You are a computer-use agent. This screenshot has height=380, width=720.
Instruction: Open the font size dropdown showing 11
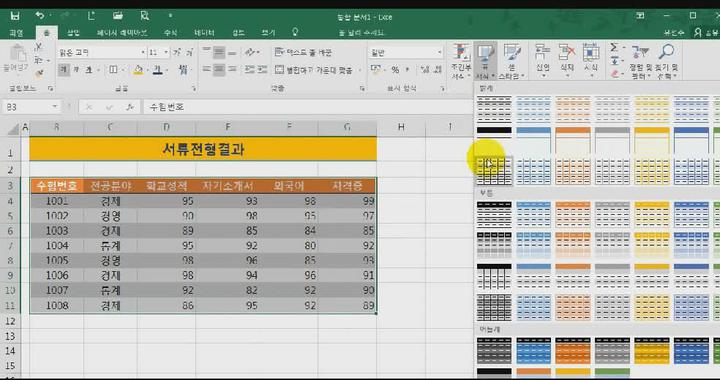coord(166,53)
